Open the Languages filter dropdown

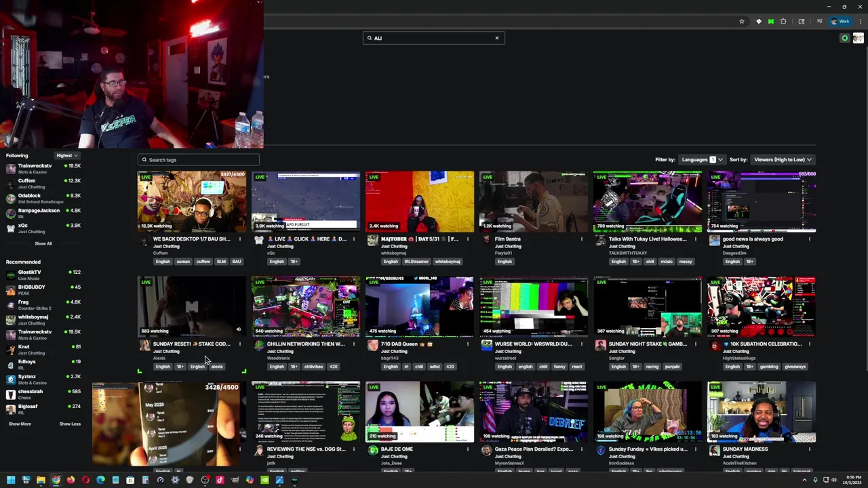[702, 159]
